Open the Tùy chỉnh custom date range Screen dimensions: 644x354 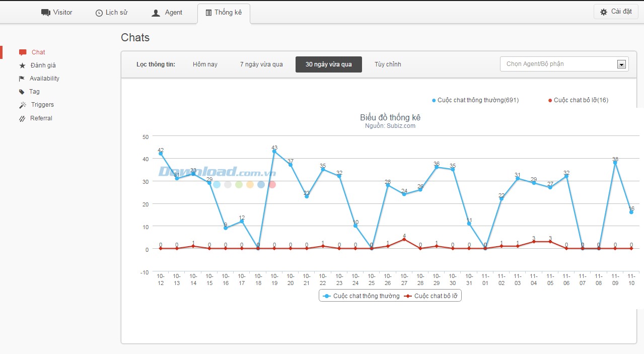[x=388, y=64]
